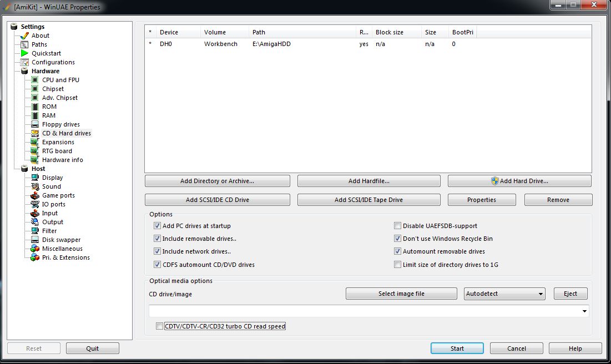The image size is (611, 364).
Task: Open the Disk swapper icon
Action: tap(35, 240)
